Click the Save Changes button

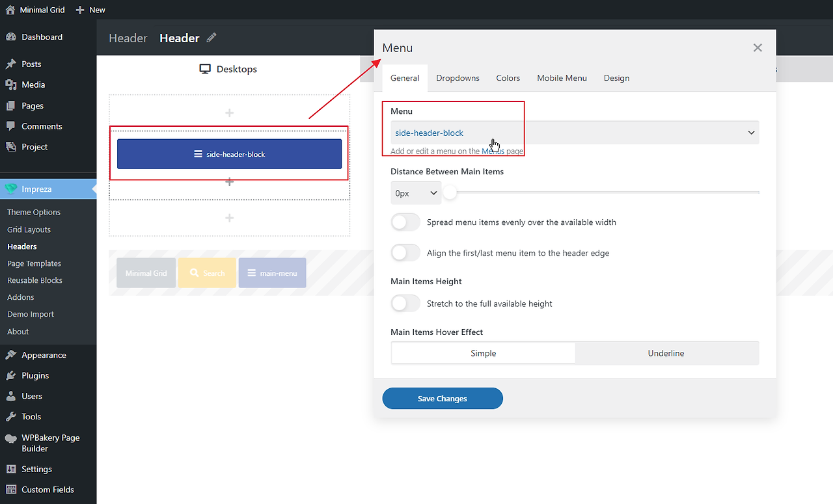(443, 399)
